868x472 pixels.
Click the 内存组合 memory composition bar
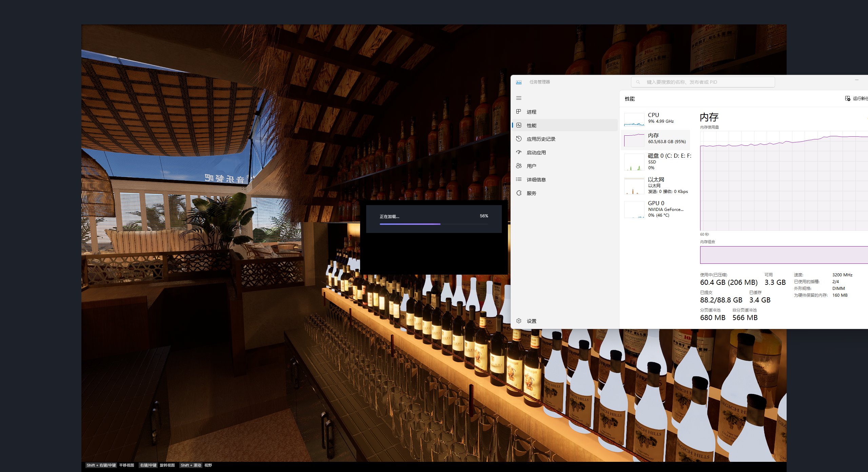(783, 255)
